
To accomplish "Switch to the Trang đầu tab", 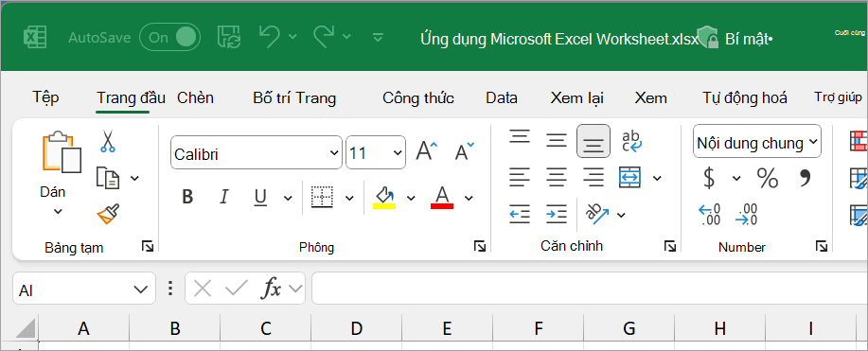I will point(131,98).
